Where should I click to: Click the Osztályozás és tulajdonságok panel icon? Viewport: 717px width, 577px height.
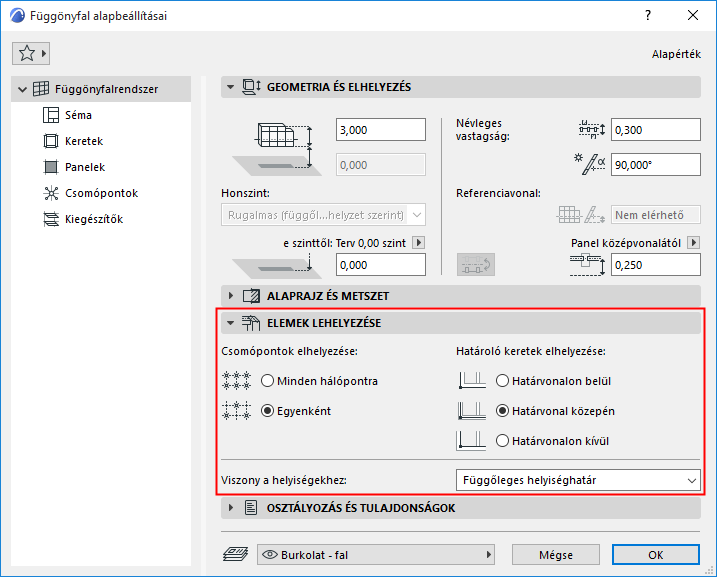(x=251, y=508)
